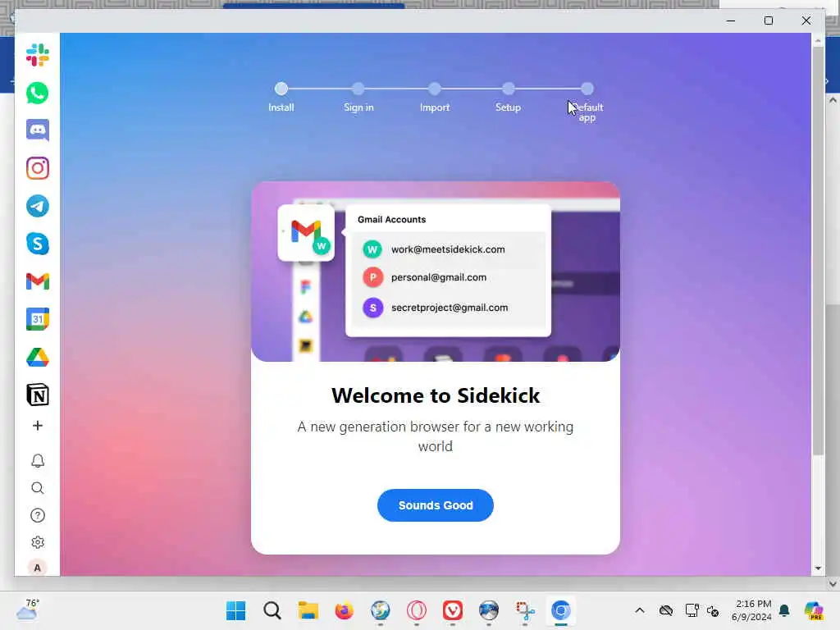Open Windows taskbar search
Screen dimensions: 840x630
click(x=272, y=610)
